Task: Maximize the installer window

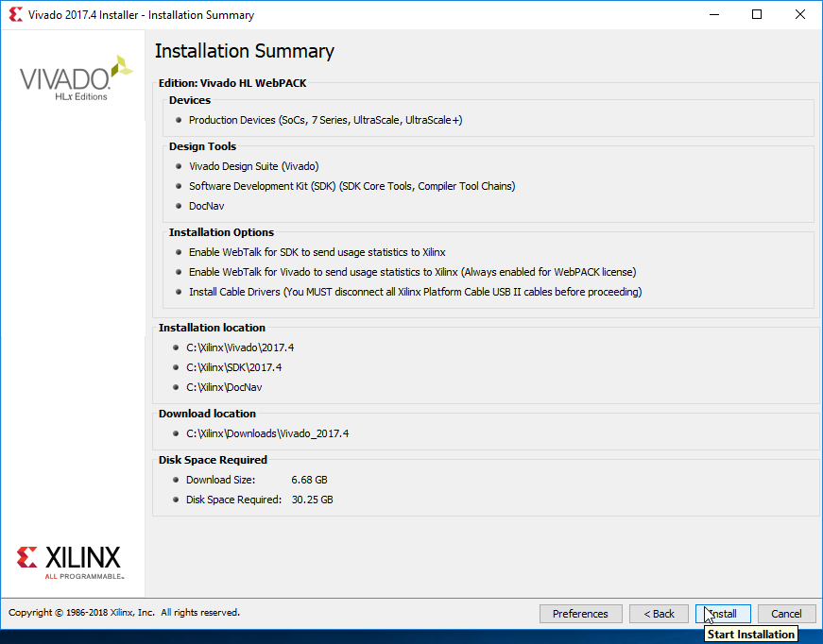Action: coord(757,15)
